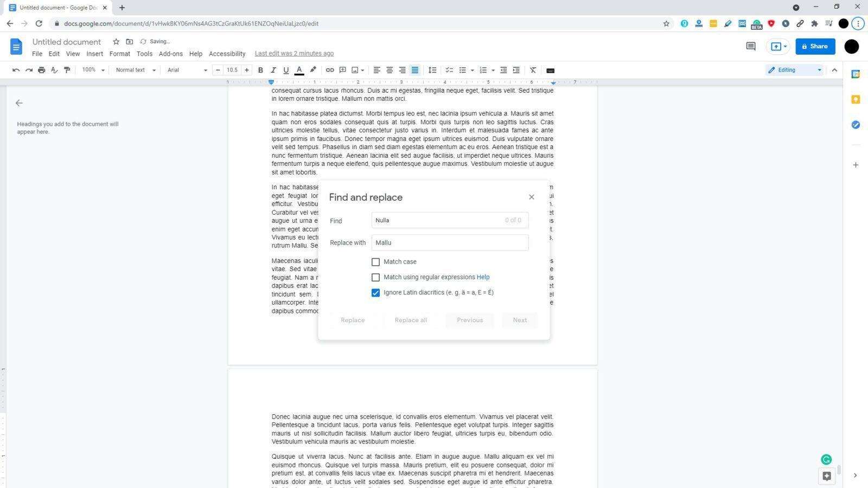This screenshot has width=868, height=488.
Task: Open the Format menu
Action: tap(119, 53)
